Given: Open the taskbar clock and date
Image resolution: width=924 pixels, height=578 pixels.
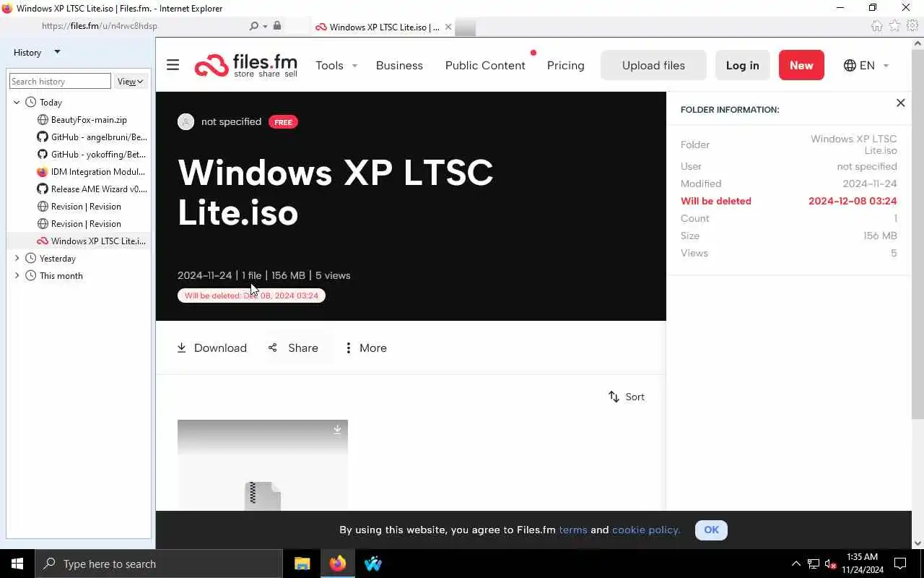Looking at the screenshot, I should pyautogui.click(x=862, y=564).
